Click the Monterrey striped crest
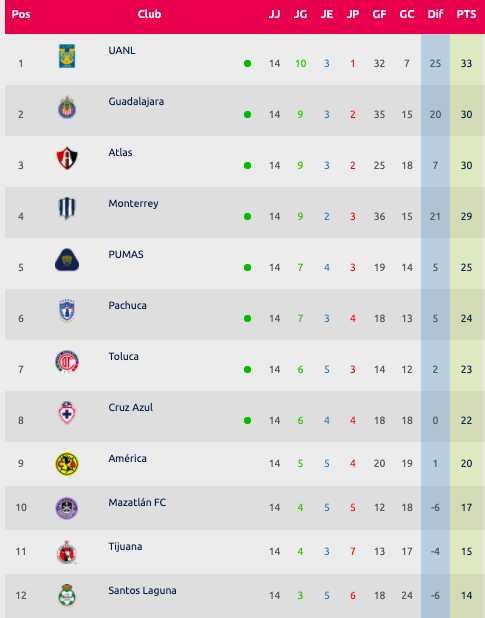 click(67, 208)
